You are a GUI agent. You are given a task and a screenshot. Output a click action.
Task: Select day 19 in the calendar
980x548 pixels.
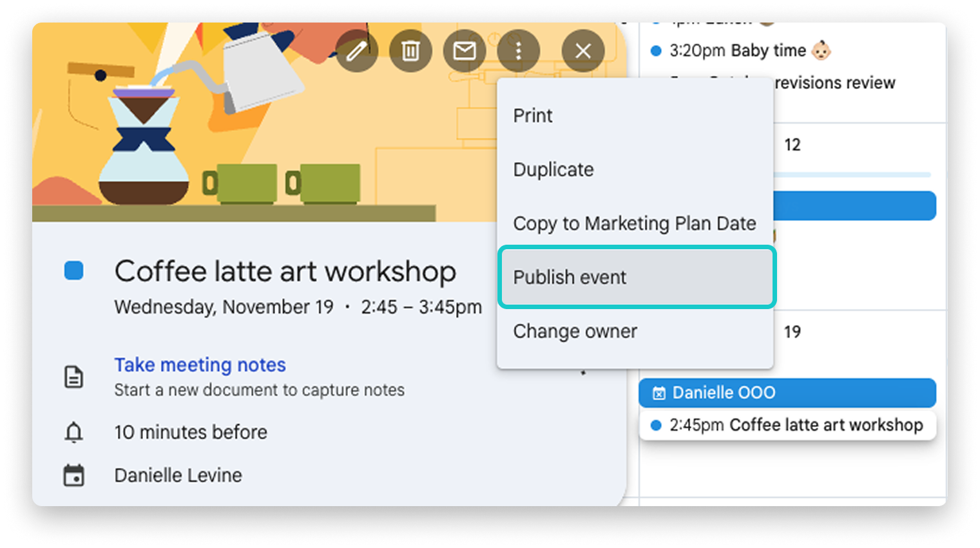(x=792, y=332)
